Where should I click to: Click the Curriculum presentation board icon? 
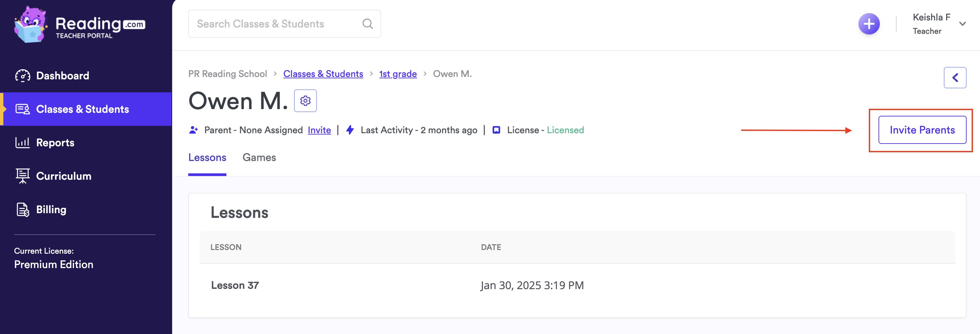(22, 176)
